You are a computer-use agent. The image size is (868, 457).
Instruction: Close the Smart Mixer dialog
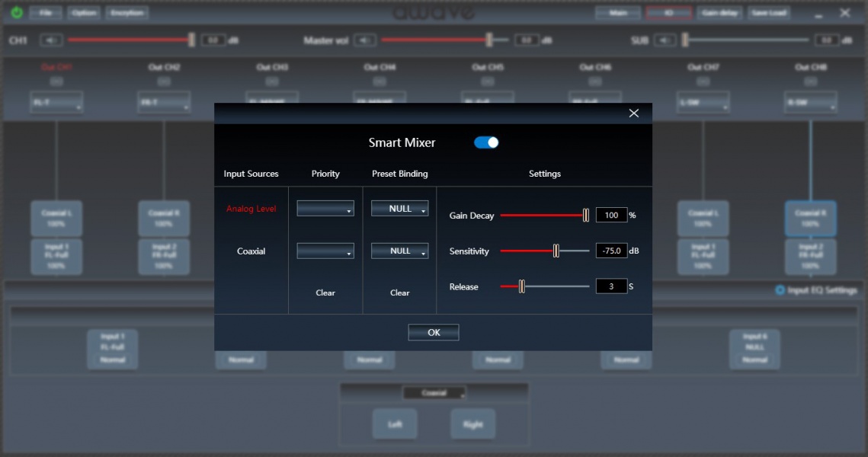633,113
